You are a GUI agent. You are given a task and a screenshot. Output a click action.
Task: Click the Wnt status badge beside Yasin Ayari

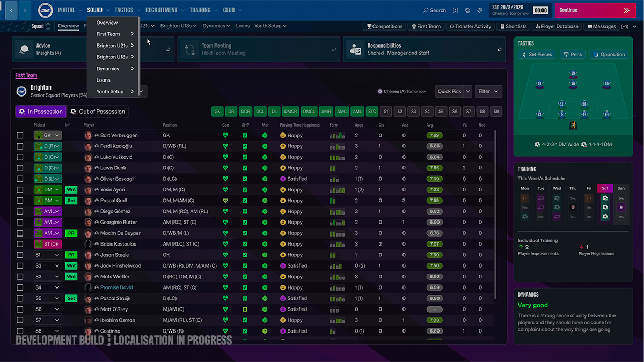coord(71,190)
